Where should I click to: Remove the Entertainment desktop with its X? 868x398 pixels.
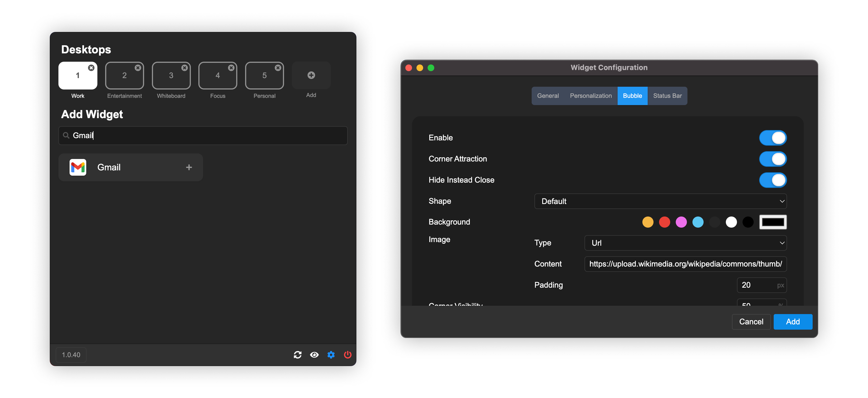pos(138,68)
